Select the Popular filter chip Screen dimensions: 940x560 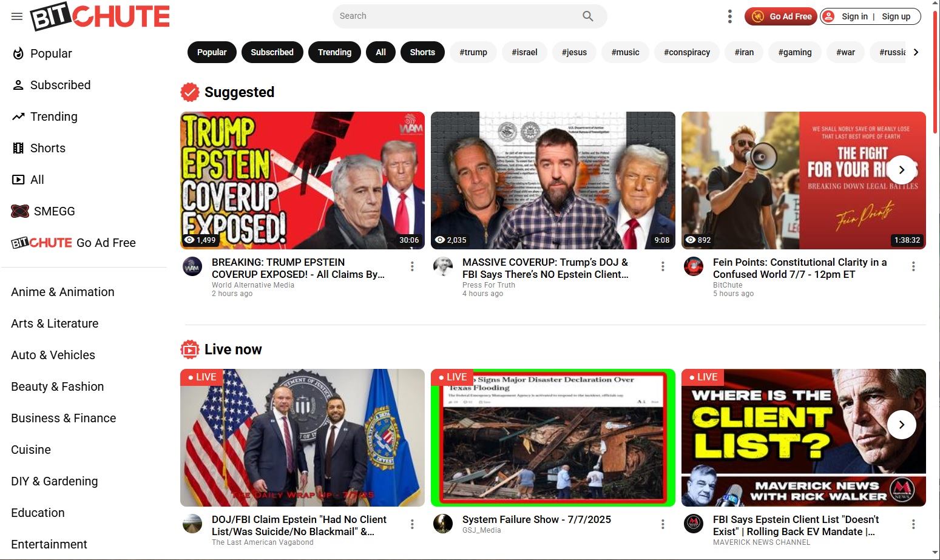tap(212, 52)
